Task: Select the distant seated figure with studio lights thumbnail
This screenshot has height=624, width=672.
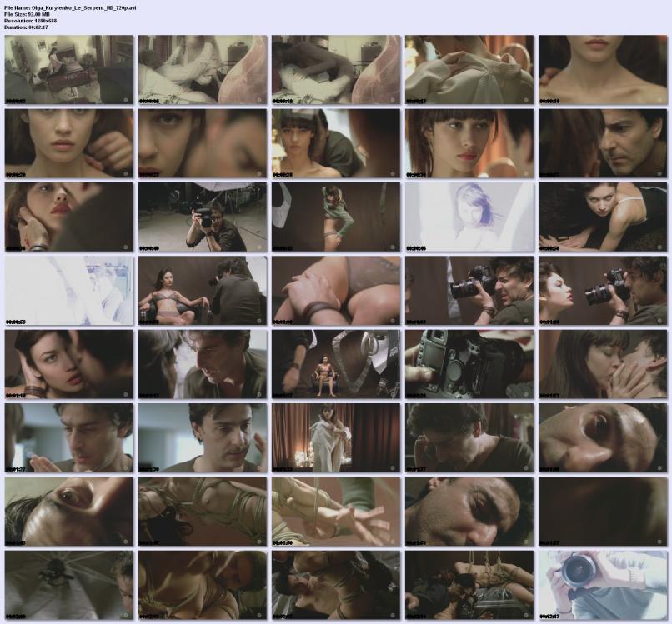Action: [336, 364]
